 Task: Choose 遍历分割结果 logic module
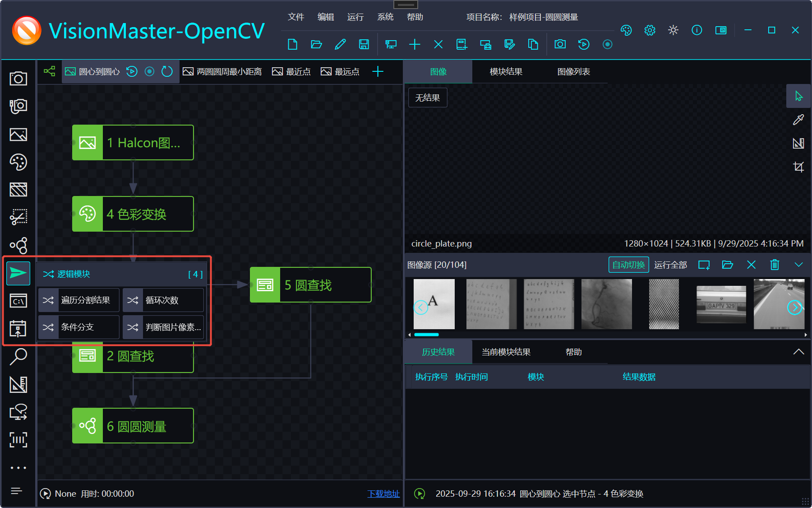79,300
